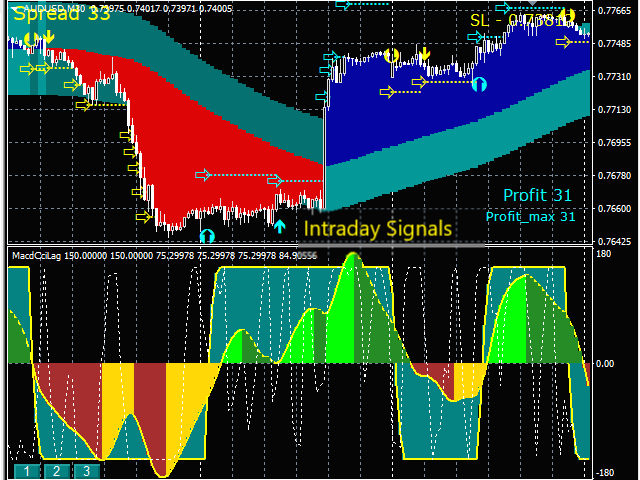This screenshot has height=480, width=640.
Task: Click the yellow circle marker near top-right corner
Action: (x=567, y=16)
